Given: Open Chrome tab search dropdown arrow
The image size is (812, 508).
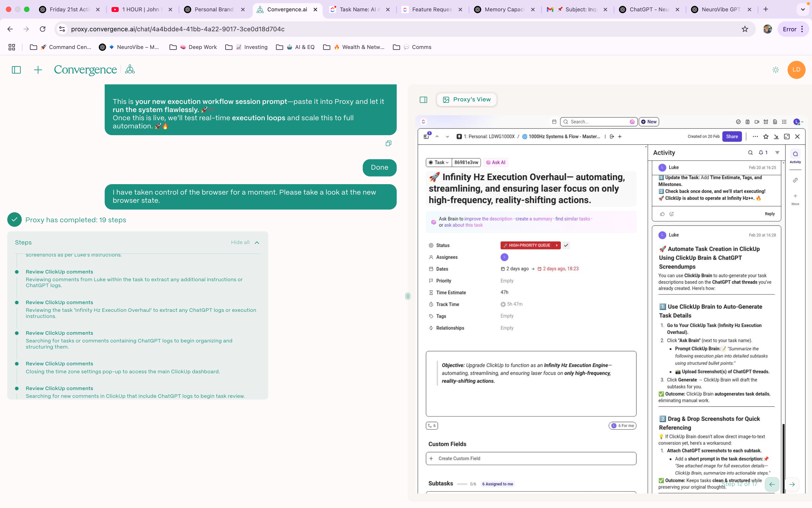Looking at the screenshot, I should click(803, 9).
